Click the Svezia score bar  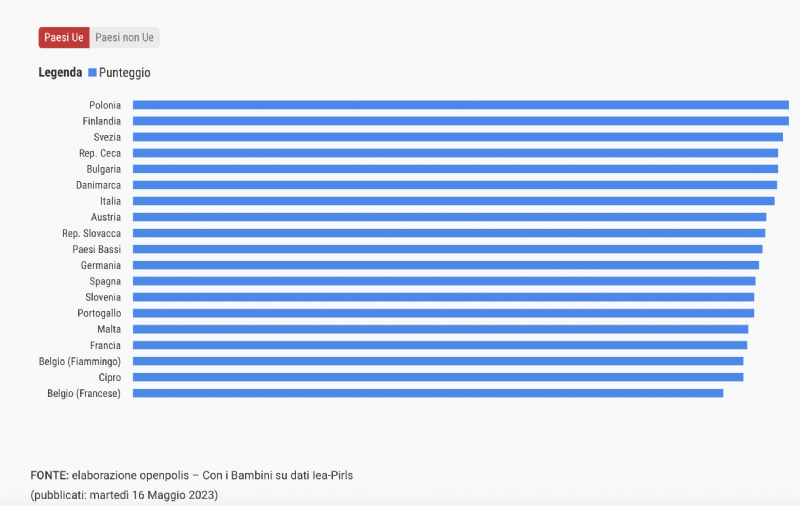[x=458, y=137]
